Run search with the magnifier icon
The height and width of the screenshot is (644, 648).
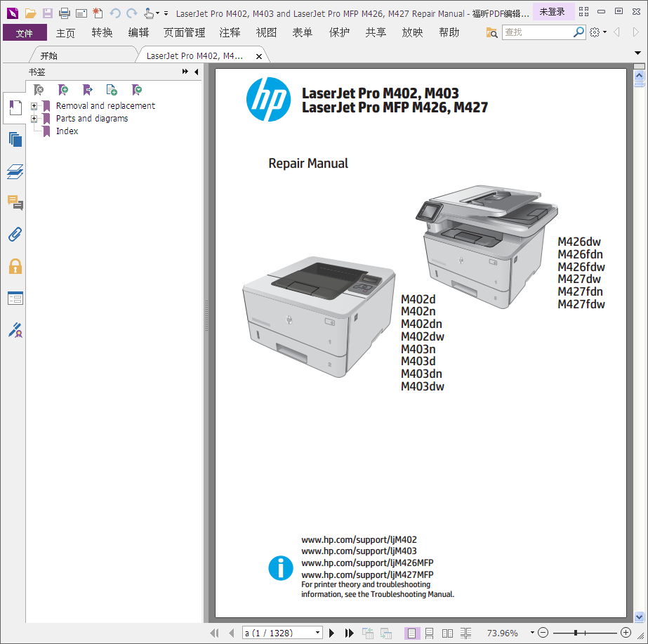[x=578, y=32]
